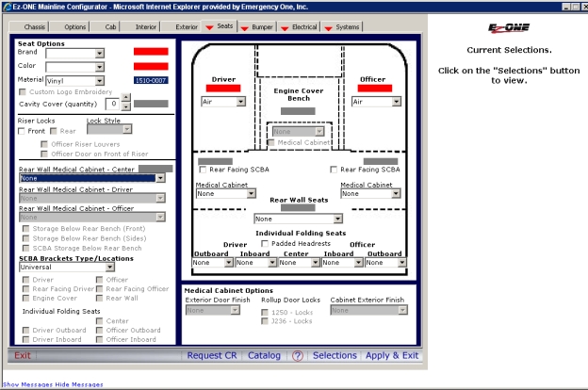Enable driver-side Rear Facing SCBA
588x390 pixels.
coord(203,170)
